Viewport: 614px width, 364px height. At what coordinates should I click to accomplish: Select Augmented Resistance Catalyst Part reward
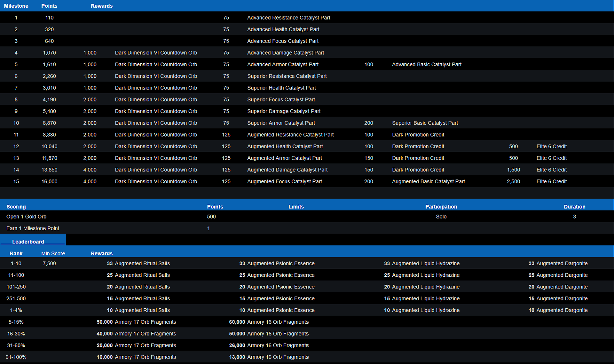coord(290,135)
